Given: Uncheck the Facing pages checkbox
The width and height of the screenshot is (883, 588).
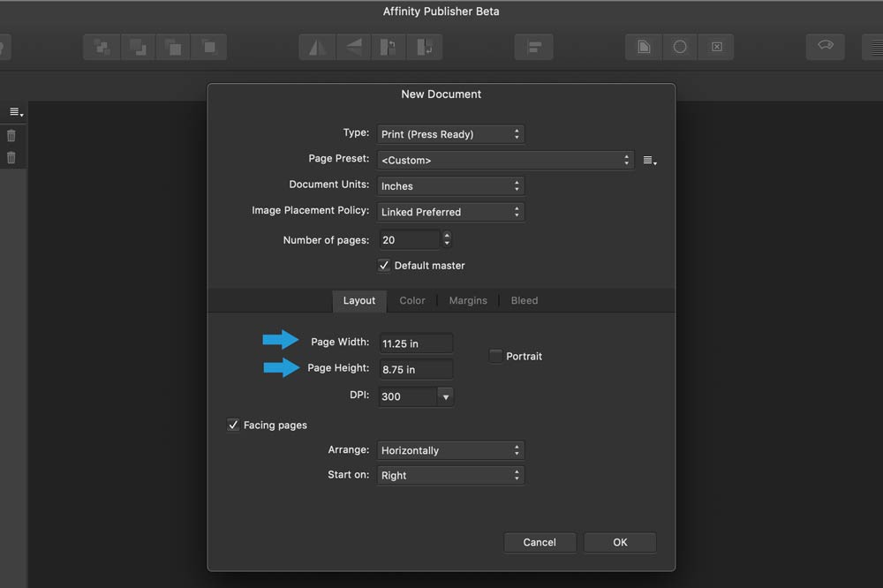Looking at the screenshot, I should [x=233, y=425].
